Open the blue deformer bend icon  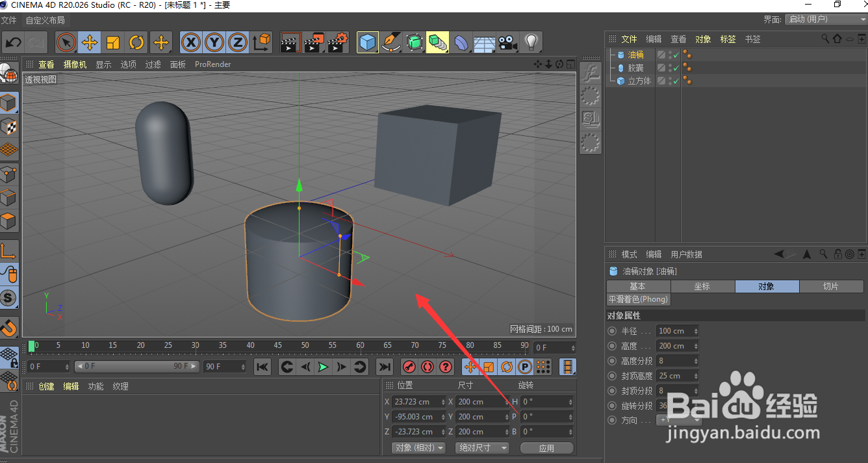pos(461,44)
